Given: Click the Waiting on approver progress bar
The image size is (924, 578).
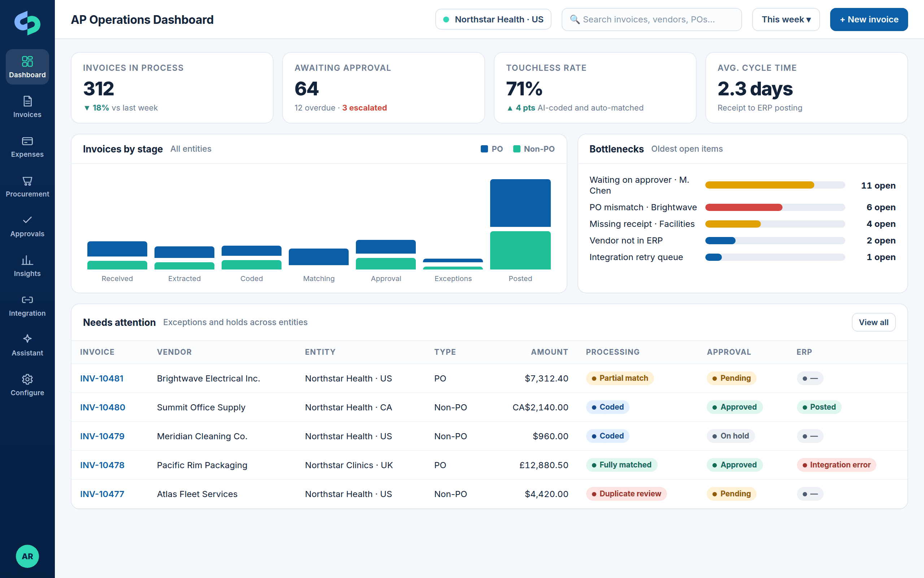Looking at the screenshot, I should (775, 185).
